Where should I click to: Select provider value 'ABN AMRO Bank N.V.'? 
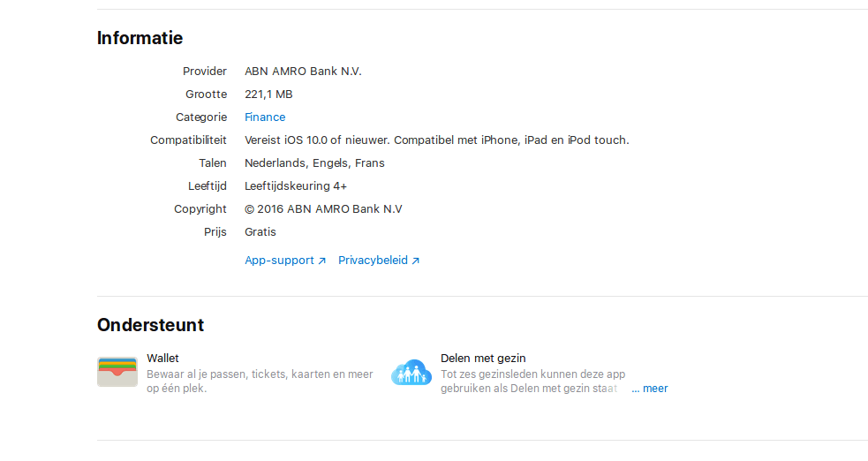click(304, 72)
